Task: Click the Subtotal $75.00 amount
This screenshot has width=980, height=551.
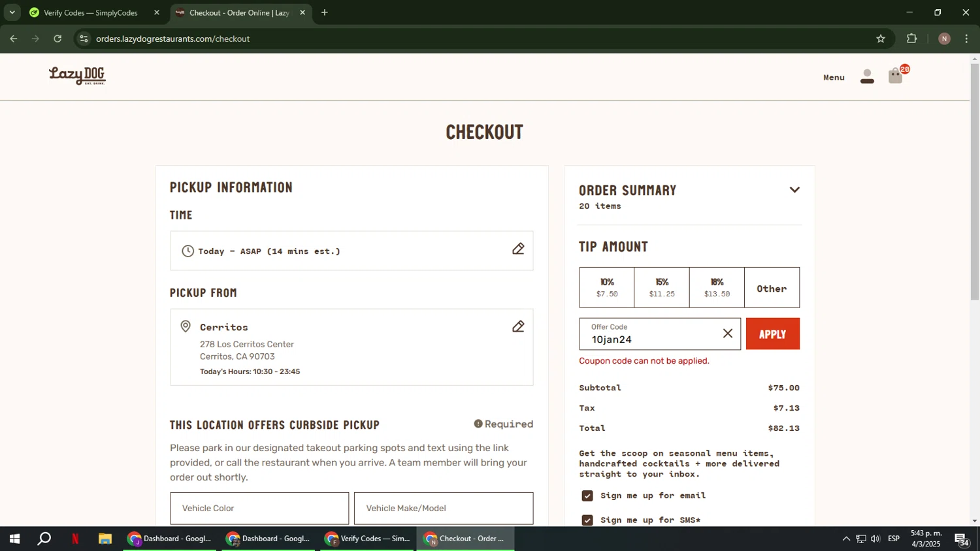Action: [x=784, y=388]
